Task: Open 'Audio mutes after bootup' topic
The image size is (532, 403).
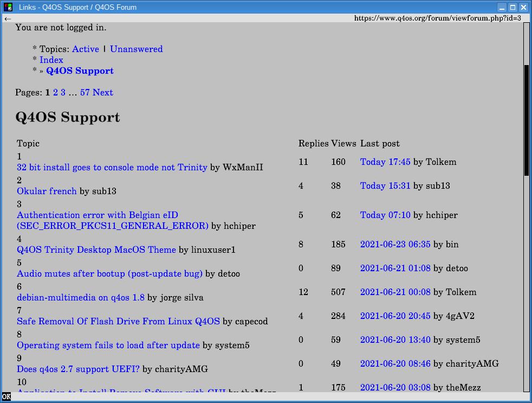Action: point(109,273)
